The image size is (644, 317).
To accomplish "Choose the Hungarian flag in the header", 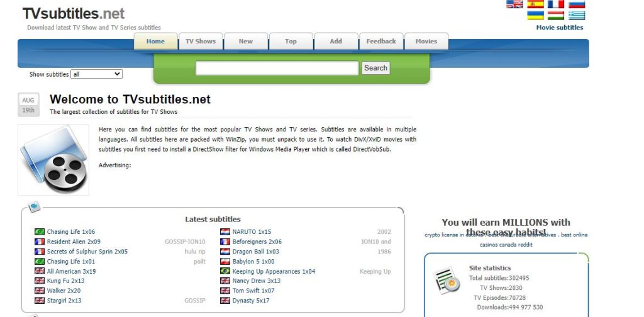I will tap(556, 15).
